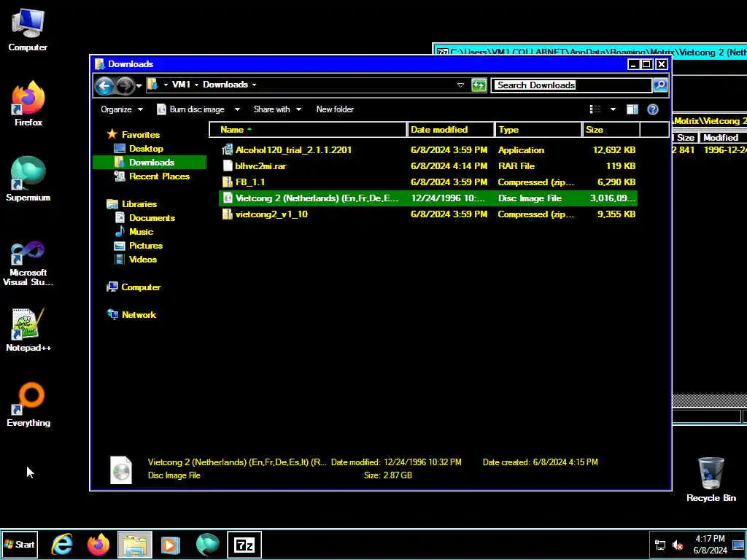Open the recent pages dropdown arrow

click(139, 86)
